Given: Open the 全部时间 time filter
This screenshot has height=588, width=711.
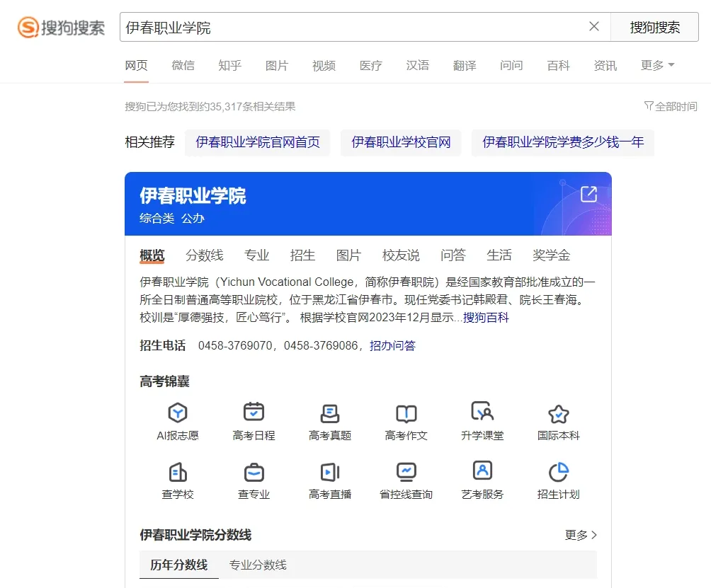Looking at the screenshot, I should coord(671,106).
